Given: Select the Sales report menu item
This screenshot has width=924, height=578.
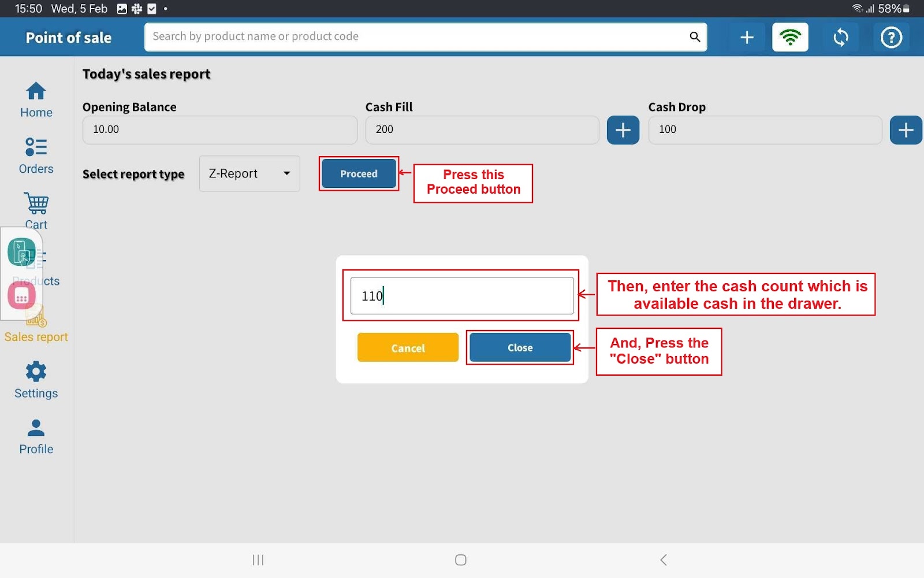Looking at the screenshot, I should [x=36, y=336].
